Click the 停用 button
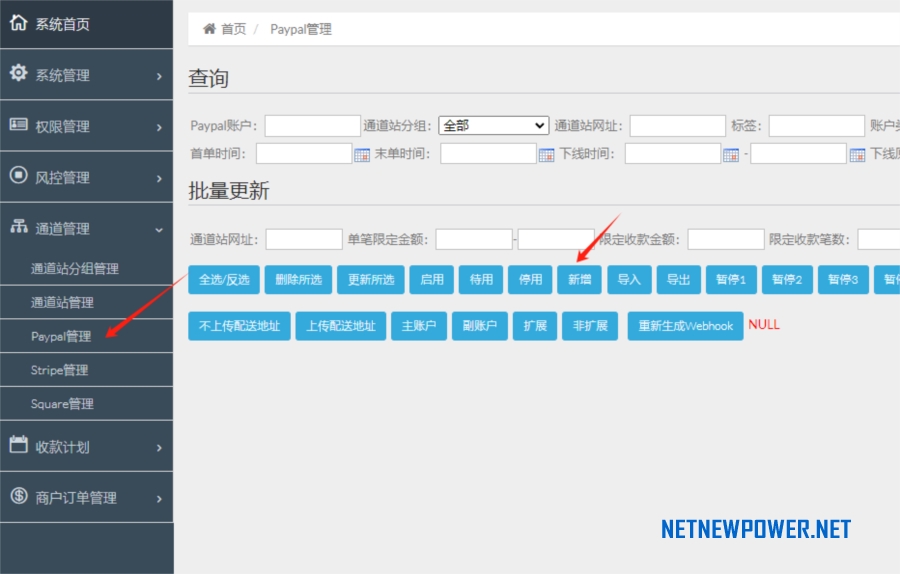Image resolution: width=900 pixels, height=574 pixels. pos(530,280)
